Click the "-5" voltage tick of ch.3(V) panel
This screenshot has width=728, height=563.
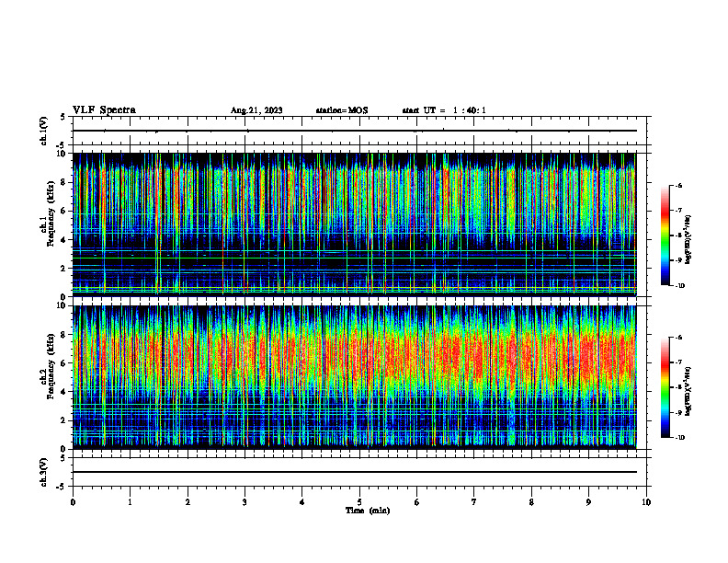63,487
